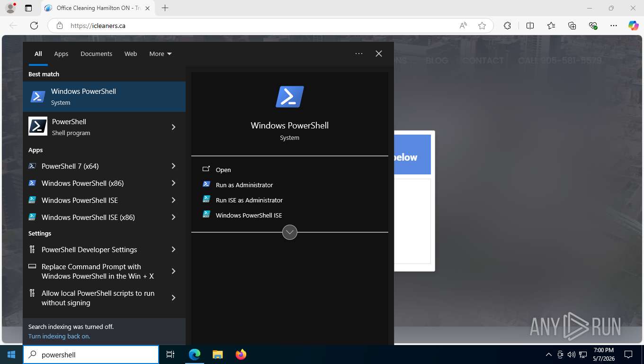The image size is (644, 364).
Task: Open Read aloud in Edge
Action: (463, 26)
